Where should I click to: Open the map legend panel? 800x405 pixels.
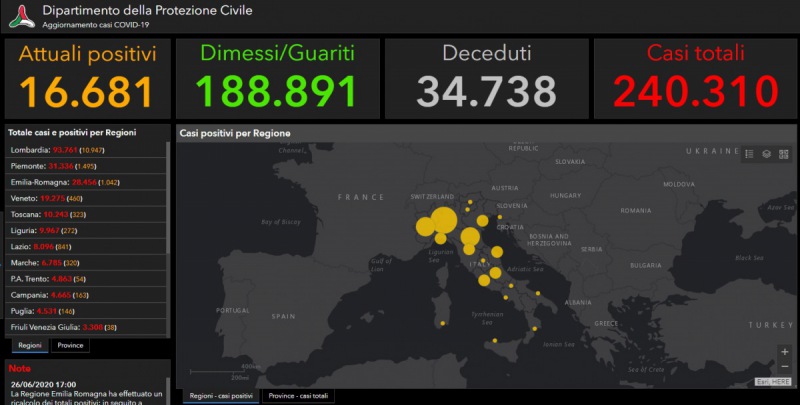coord(749,154)
